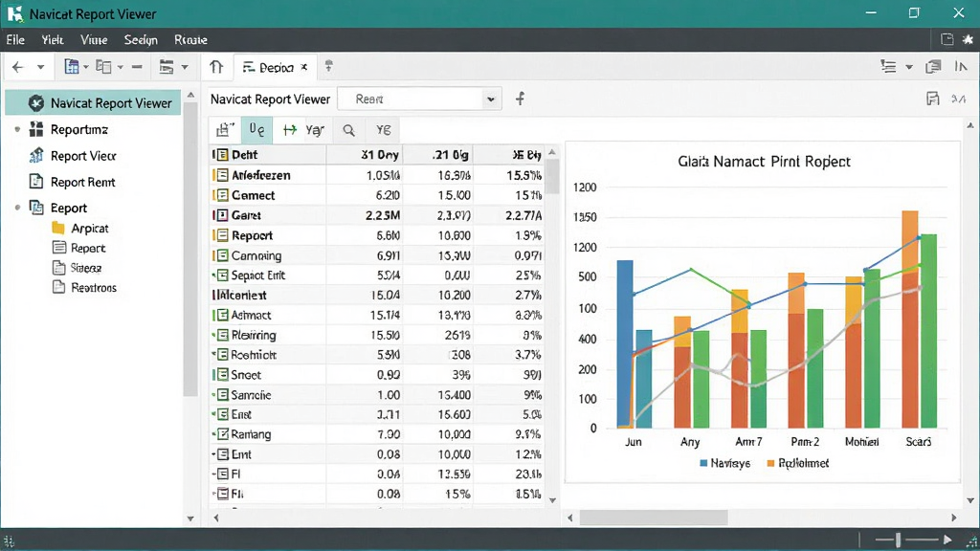Close the Repia tab
This screenshot has height=551, width=980.
click(303, 67)
